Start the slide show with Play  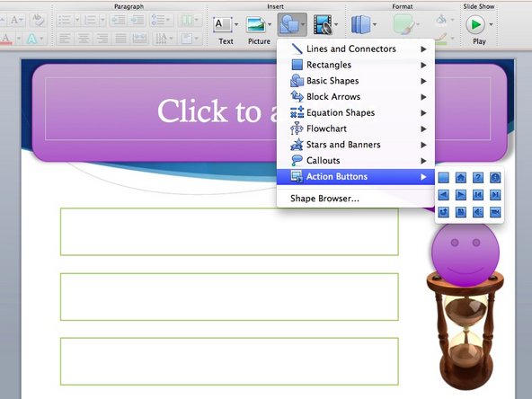(475, 24)
